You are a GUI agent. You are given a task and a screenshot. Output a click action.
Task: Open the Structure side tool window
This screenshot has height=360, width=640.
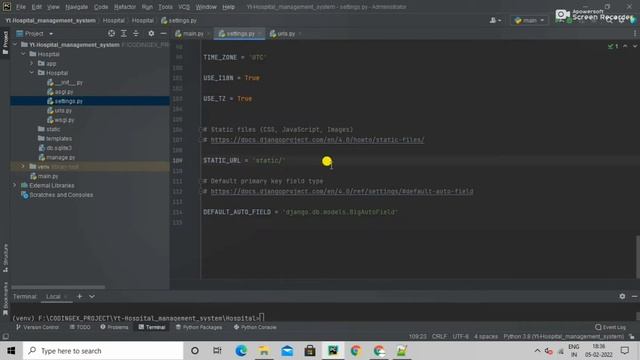click(5, 258)
